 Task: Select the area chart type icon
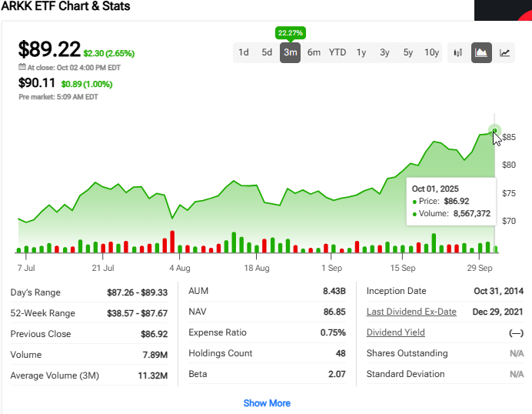(x=481, y=52)
